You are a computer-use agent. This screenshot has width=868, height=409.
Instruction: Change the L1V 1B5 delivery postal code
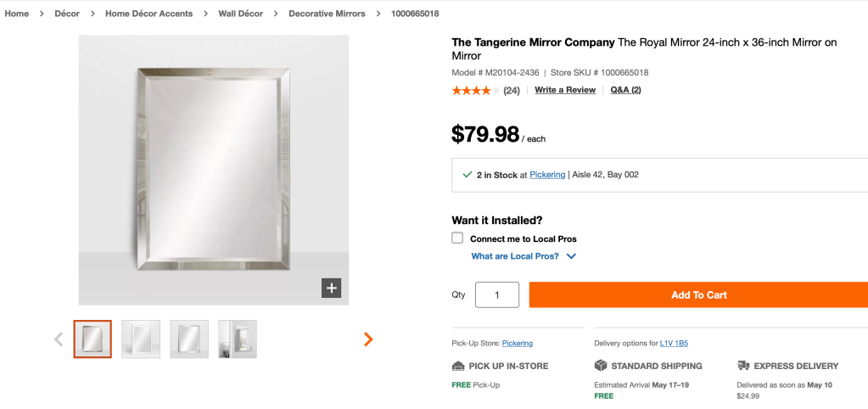(674, 343)
